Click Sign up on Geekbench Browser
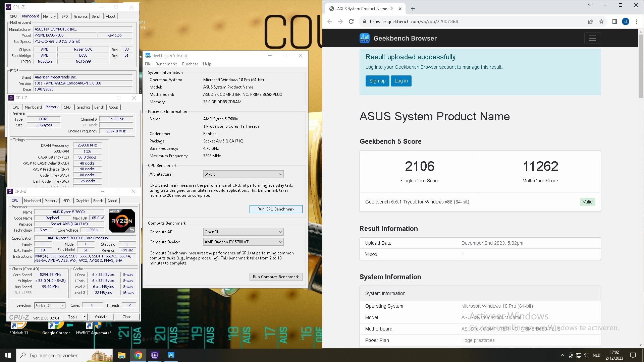644x362 pixels. tap(377, 81)
